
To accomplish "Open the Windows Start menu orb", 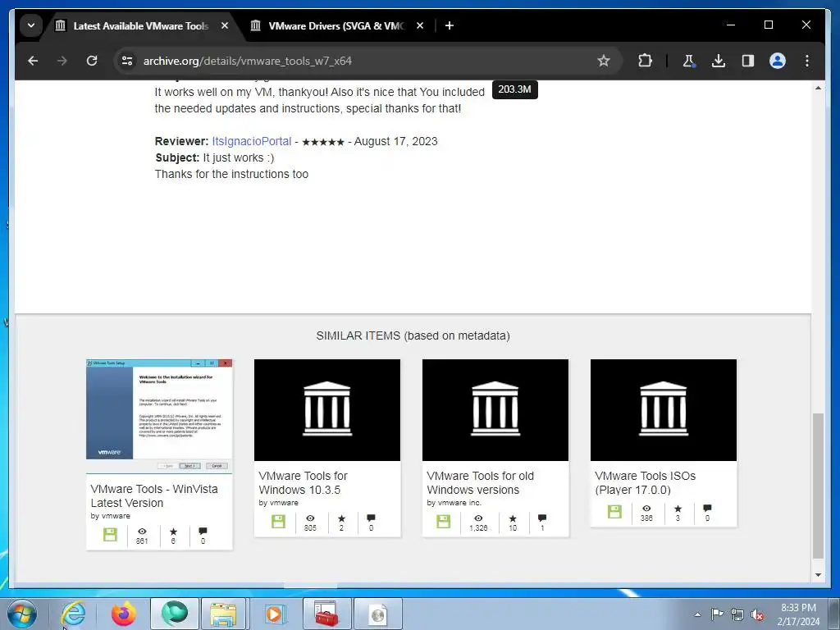I will point(22,614).
